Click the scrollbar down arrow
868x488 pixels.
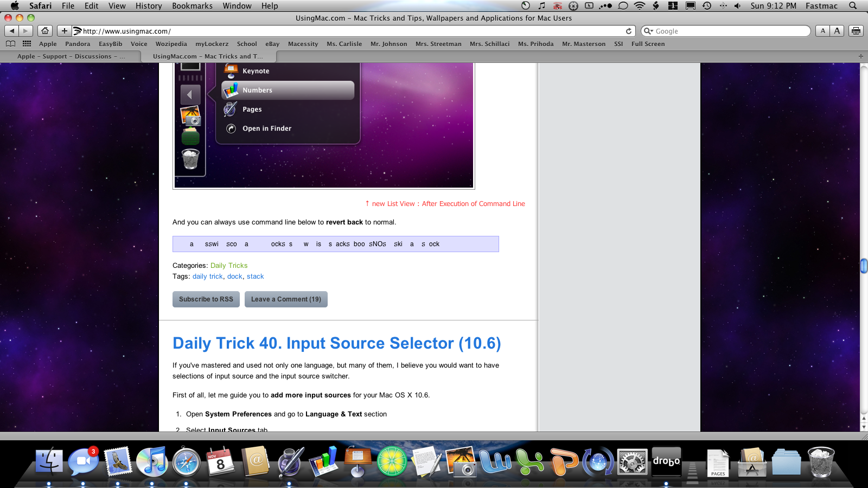click(864, 427)
